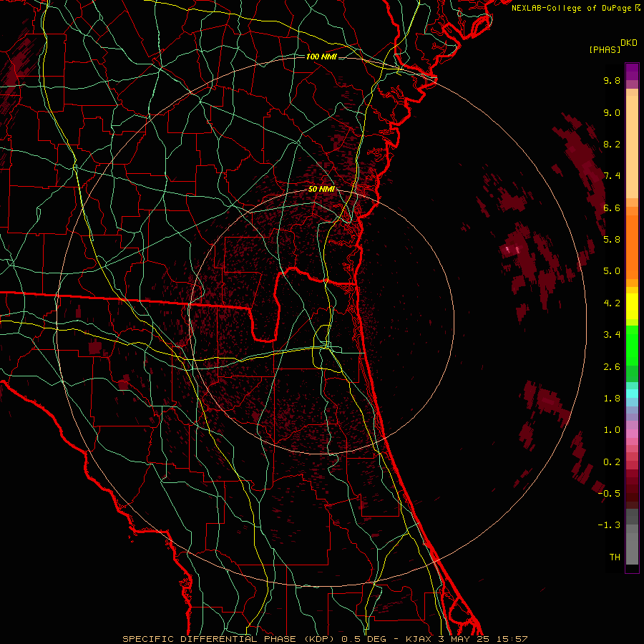Click the Specific Differential Phase caption text

tap(325, 639)
